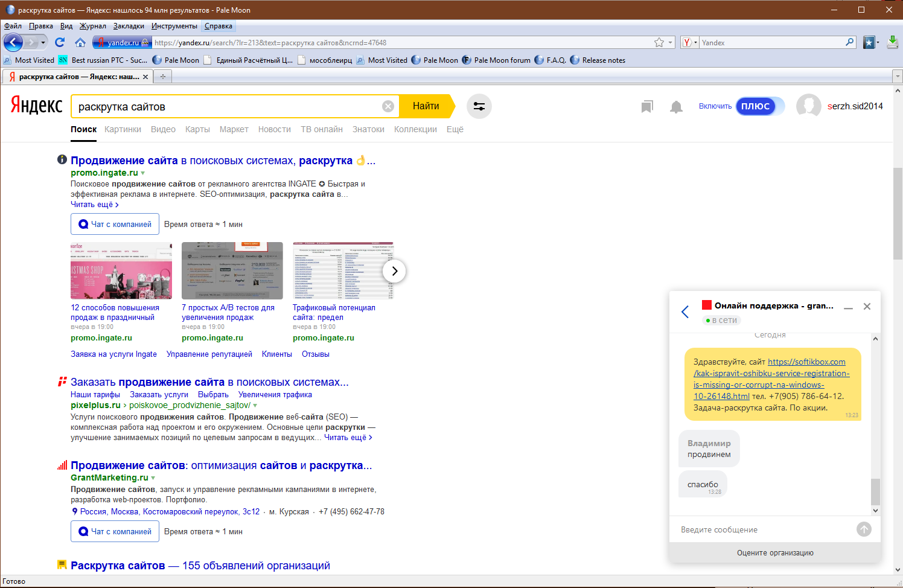This screenshot has width=903, height=588.
Task: Open Заказать продвижение сайта result title
Action: [x=209, y=382]
